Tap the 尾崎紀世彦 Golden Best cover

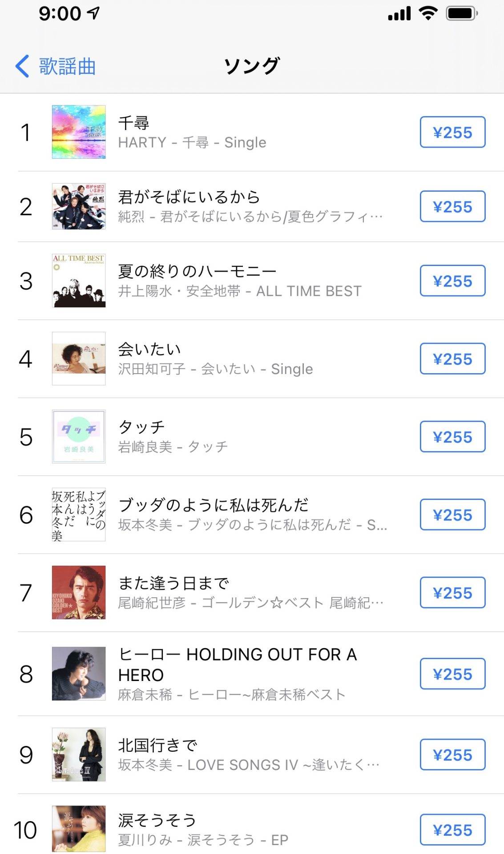coord(79,592)
